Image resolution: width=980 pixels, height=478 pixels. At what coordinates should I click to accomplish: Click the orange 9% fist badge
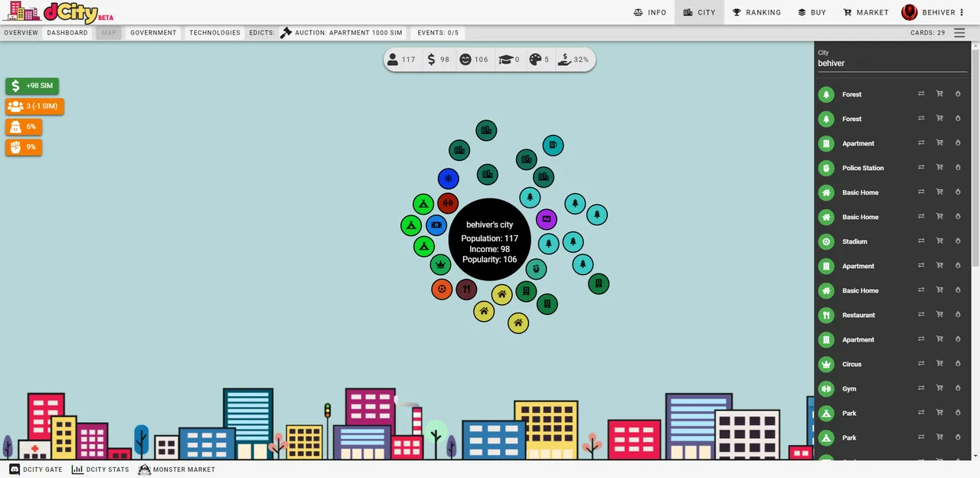click(24, 146)
